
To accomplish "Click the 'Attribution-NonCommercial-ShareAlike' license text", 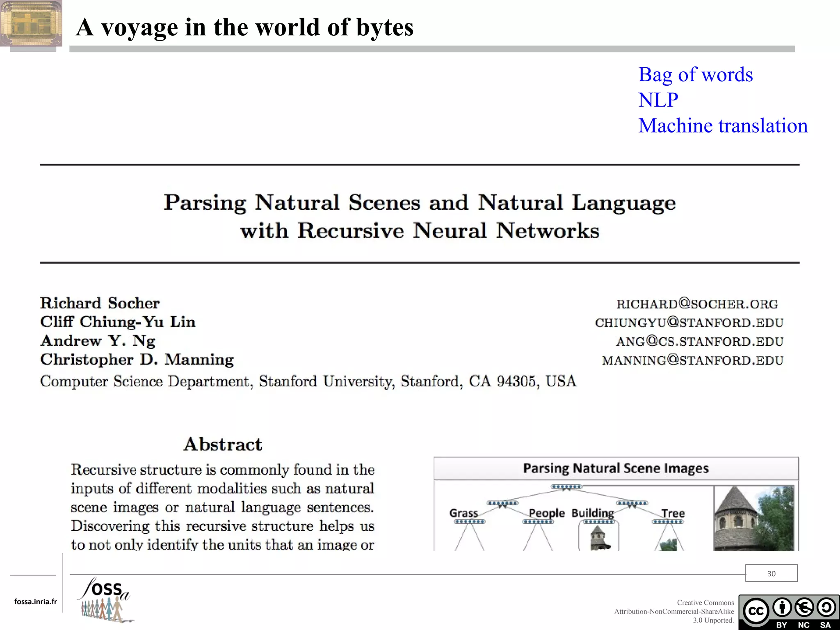I will (674, 612).
